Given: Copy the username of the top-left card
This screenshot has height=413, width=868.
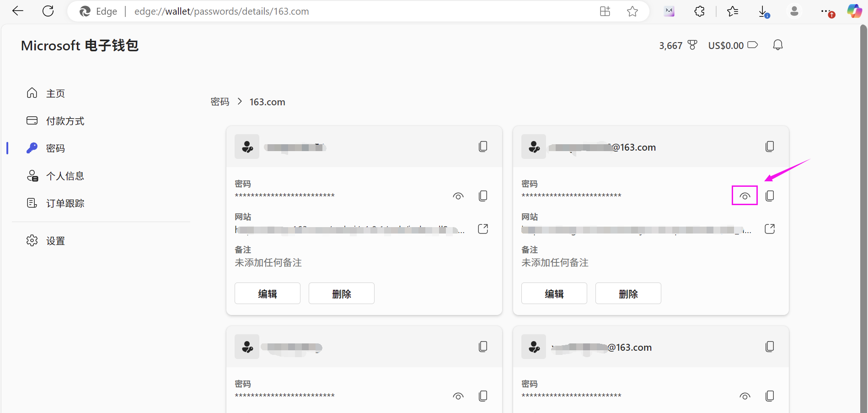Looking at the screenshot, I should 482,147.
